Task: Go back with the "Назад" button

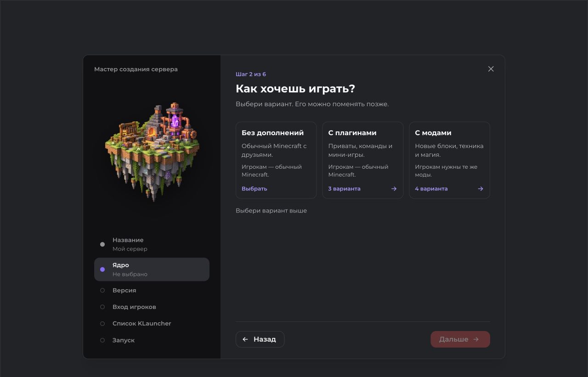Action: [x=260, y=339]
